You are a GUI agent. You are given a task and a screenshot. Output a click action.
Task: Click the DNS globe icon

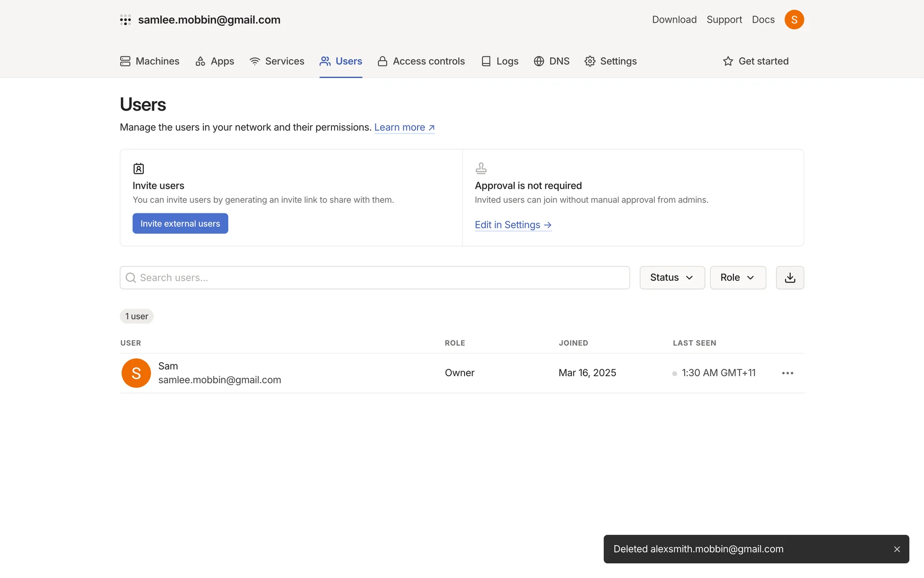(x=539, y=61)
